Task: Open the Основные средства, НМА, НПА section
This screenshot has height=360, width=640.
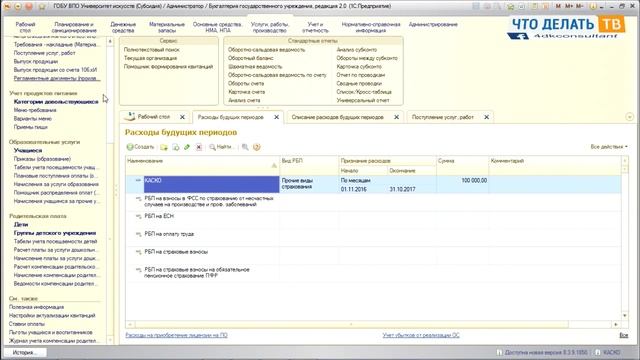Action: [218, 27]
